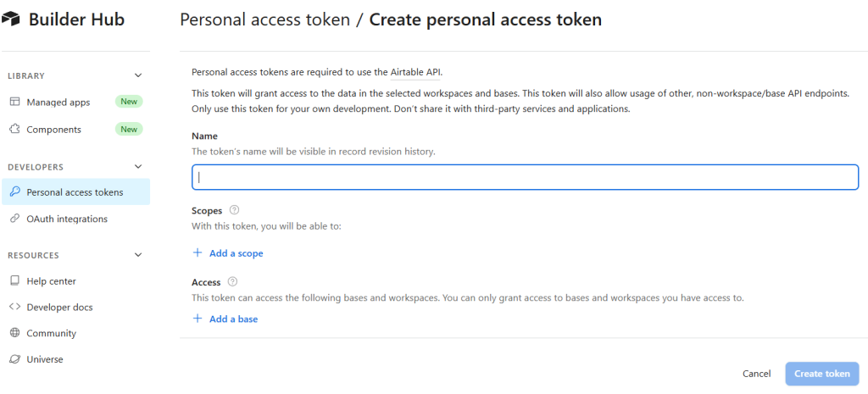The height and width of the screenshot is (394, 868).
Task: Open OAuth integrations page
Action: pyautogui.click(x=75, y=219)
